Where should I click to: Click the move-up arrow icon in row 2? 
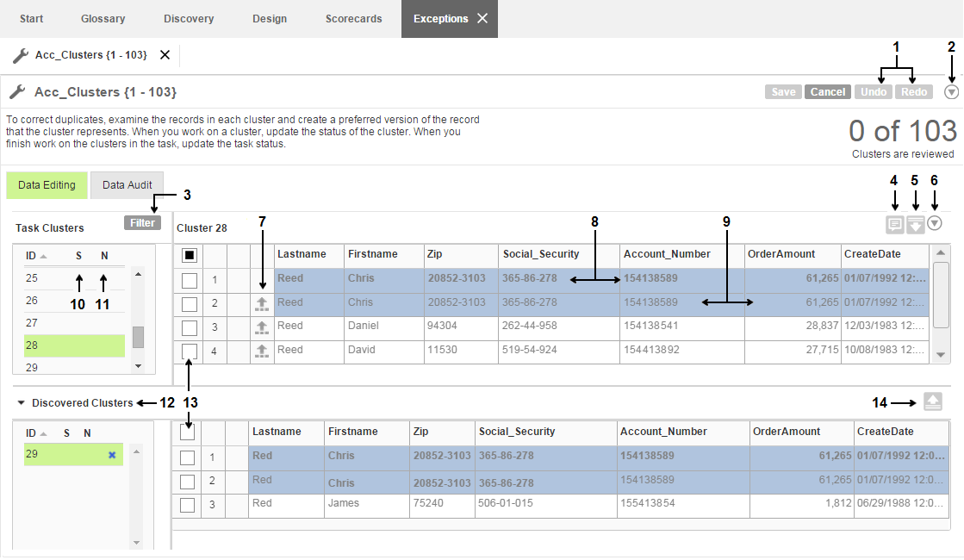tap(262, 303)
